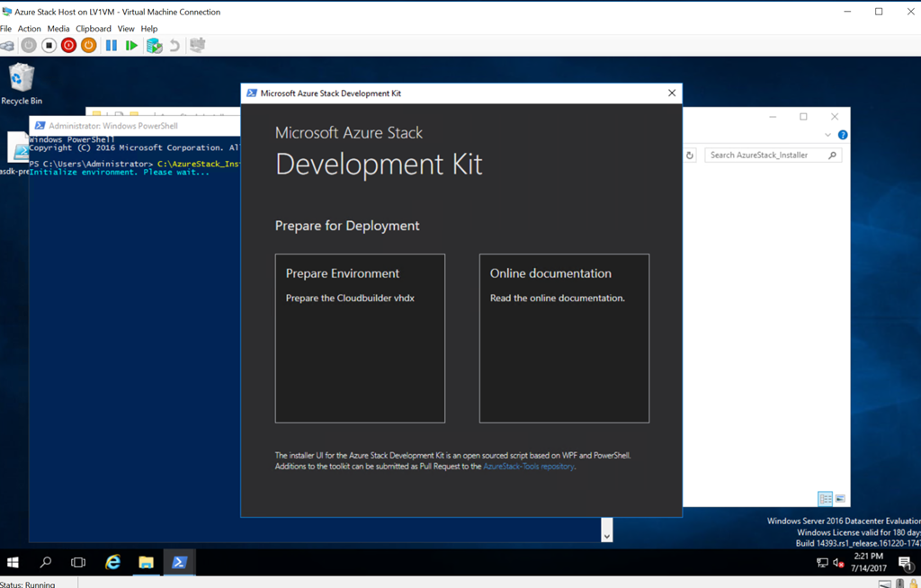
Task: Click the Search AzureStack_Installer field
Action: click(x=766, y=156)
